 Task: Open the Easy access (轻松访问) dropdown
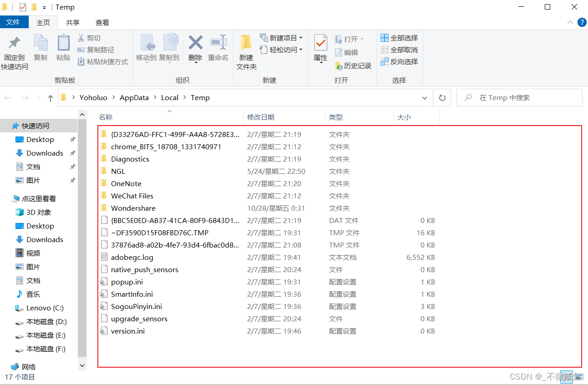coord(281,50)
